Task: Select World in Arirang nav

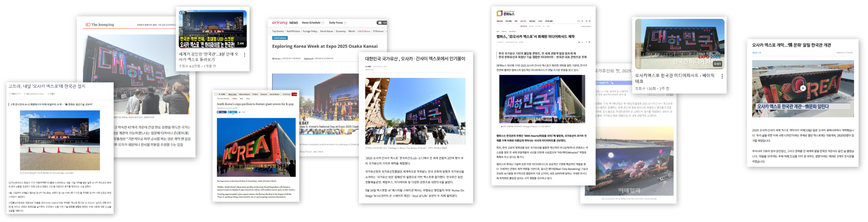Action: (x=351, y=31)
